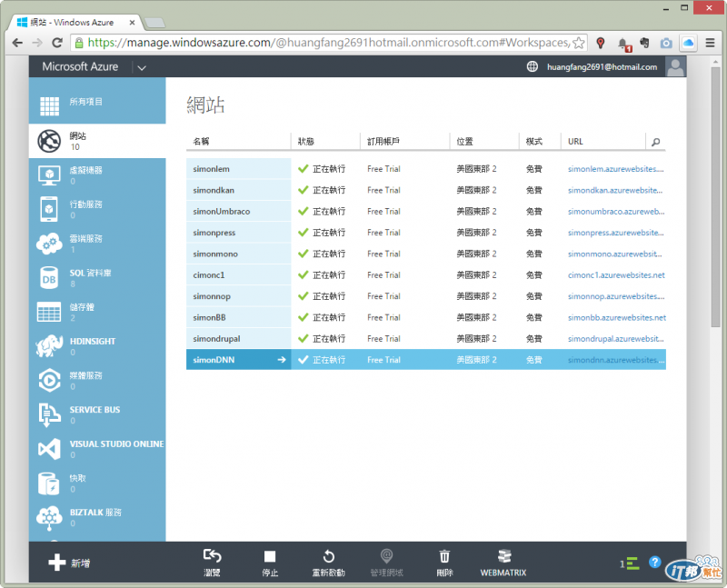
Task: Click the 刪除 trash icon
Action: (444, 556)
